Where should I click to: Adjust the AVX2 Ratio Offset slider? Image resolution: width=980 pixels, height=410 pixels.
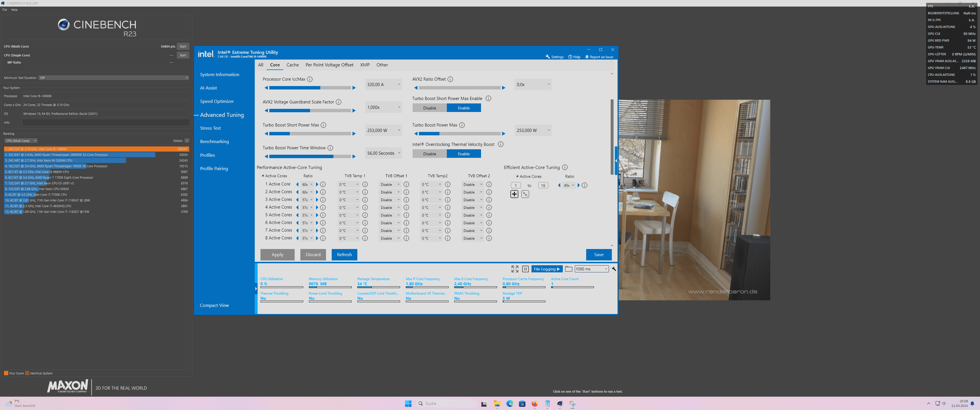point(460,88)
